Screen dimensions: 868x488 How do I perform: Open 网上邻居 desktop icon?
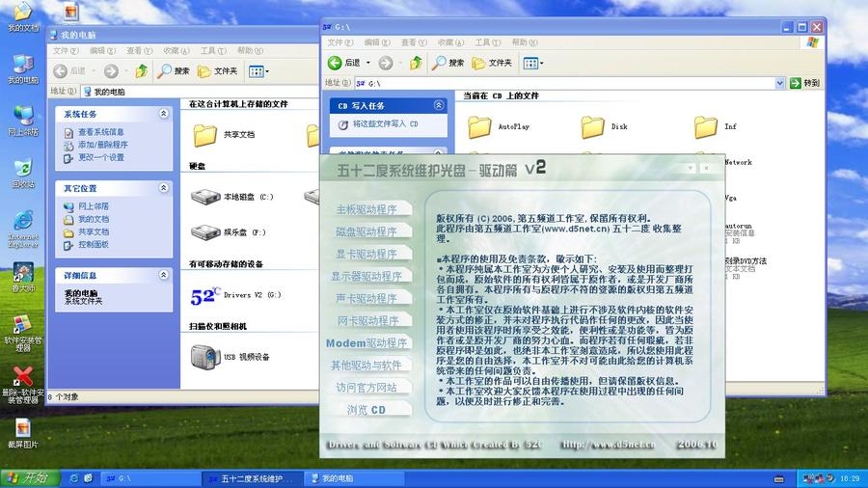(23, 121)
